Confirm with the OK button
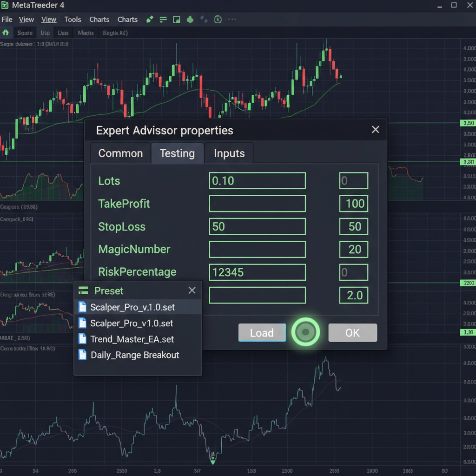The image size is (476, 476). point(352,333)
